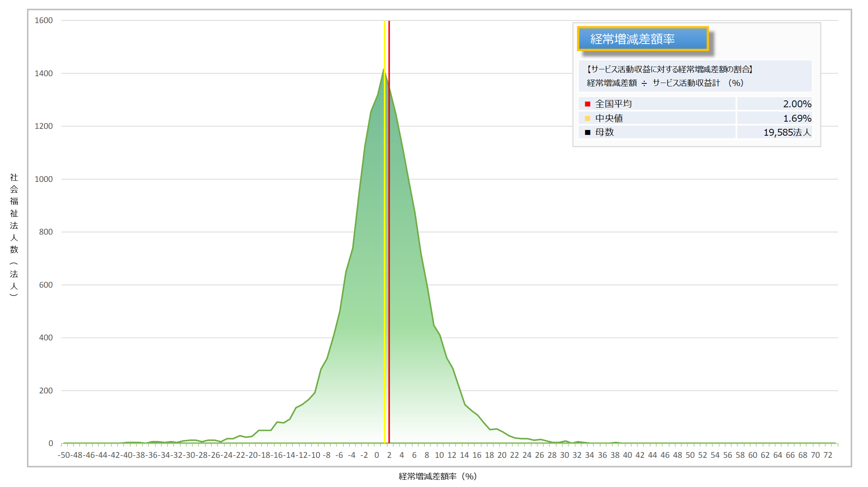
Task: Click the x-axis label 50
Action: point(690,455)
